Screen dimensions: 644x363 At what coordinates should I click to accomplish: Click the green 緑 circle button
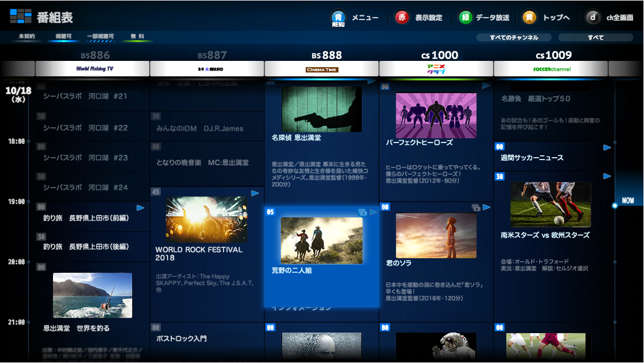pyautogui.click(x=465, y=17)
